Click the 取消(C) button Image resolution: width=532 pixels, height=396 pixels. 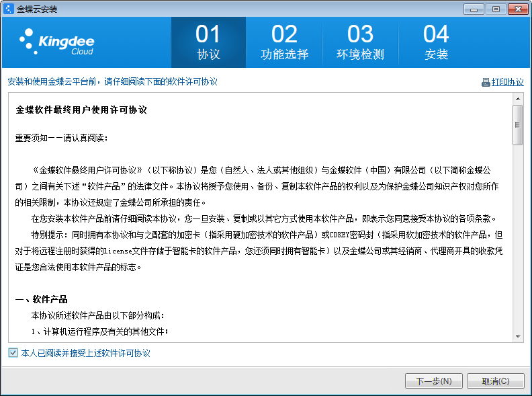click(495, 381)
